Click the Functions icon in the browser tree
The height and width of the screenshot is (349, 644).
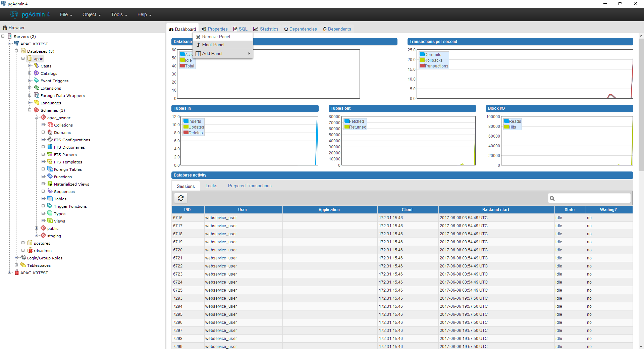[x=50, y=177]
